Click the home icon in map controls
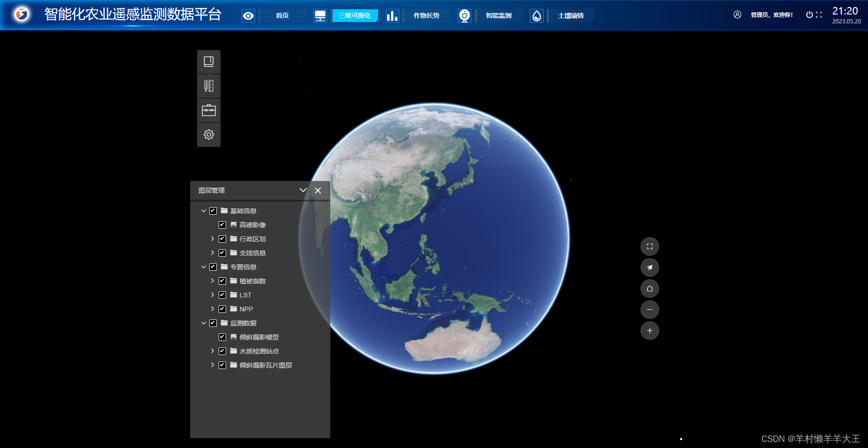The width and height of the screenshot is (868, 448). (650, 289)
